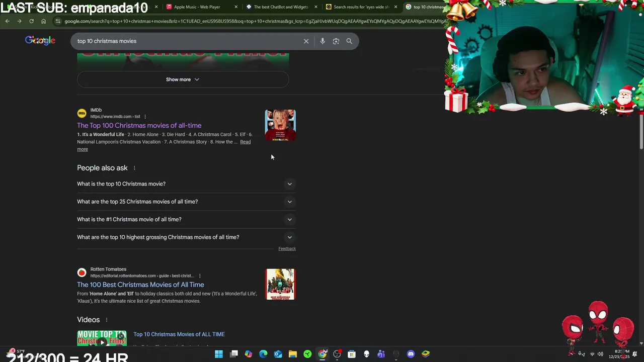Switch to The best ChatBot and Widgets tab
Image resolution: width=644 pixels, height=362 pixels.
point(281,7)
